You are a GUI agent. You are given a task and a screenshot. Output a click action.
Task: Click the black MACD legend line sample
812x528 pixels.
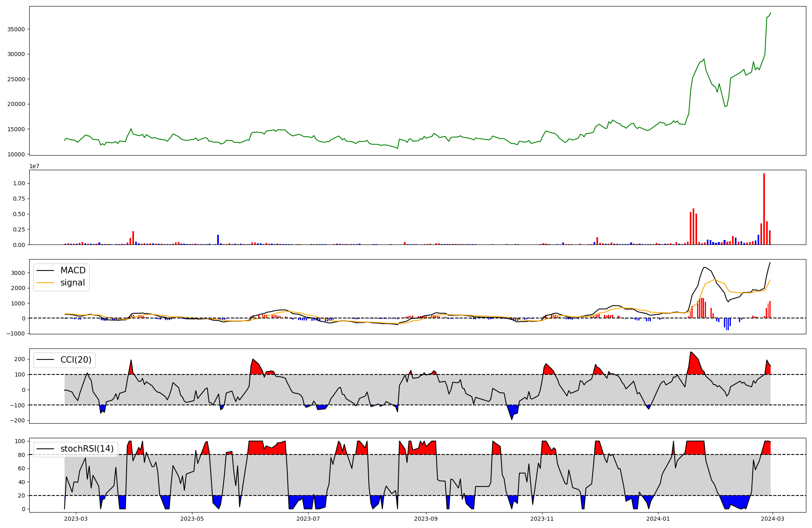point(45,270)
